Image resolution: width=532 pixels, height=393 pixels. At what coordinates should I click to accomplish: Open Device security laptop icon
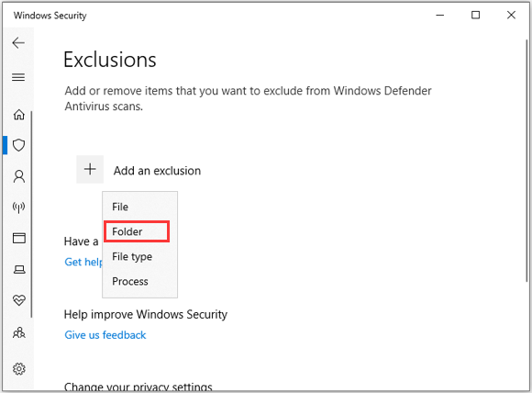point(19,270)
